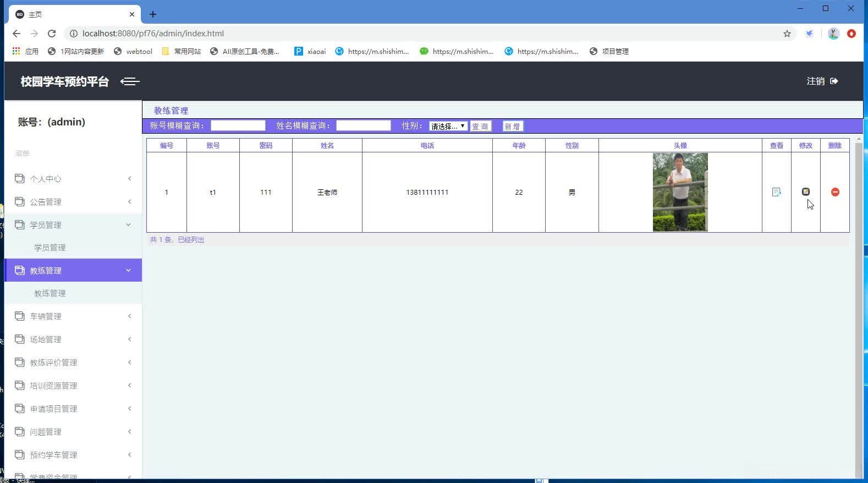Expand the 培训资源管理 menu arrow
The height and width of the screenshot is (483, 868).
(129, 385)
